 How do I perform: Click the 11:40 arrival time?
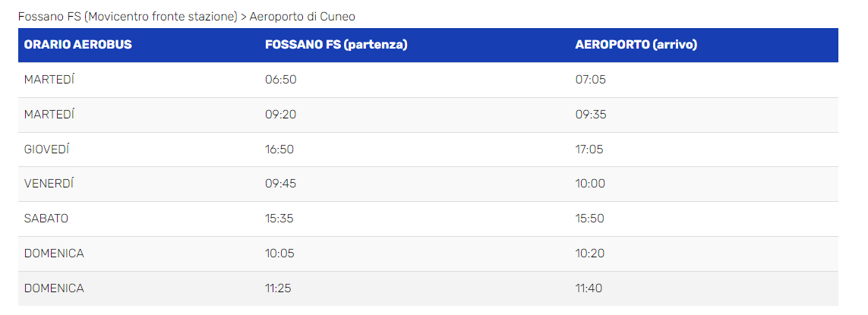(589, 288)
